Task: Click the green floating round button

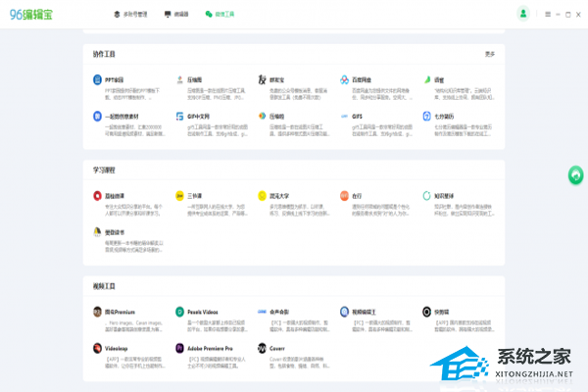Action: click(x=575, y=174)
